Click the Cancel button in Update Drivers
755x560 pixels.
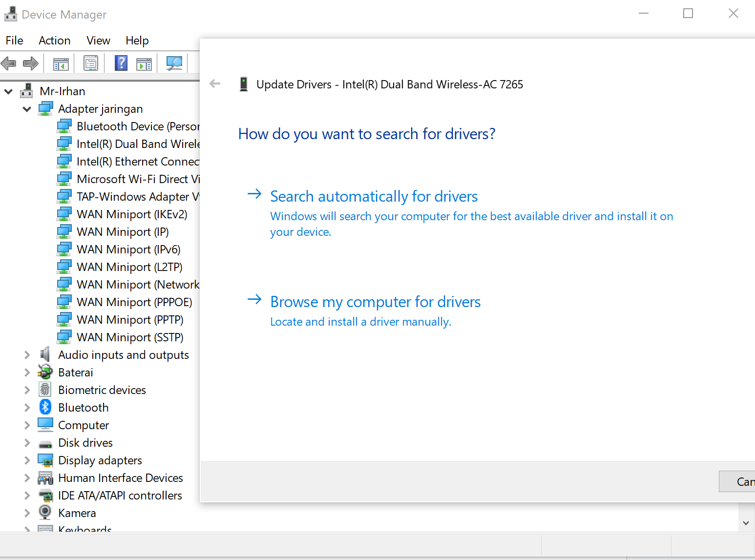tap(737, 482)
